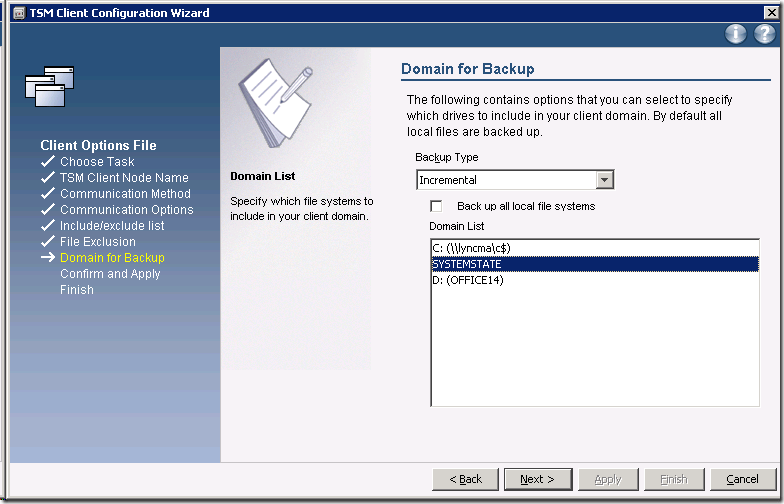Click the Communication Method step
This screenshot has width=784, height=504.
click(x=125, y=194)
